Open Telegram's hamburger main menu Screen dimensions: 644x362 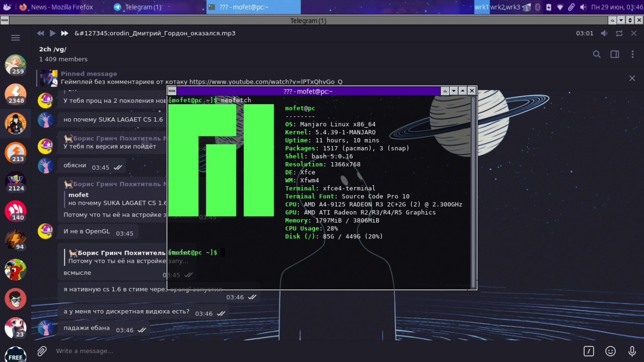point(15,38)
